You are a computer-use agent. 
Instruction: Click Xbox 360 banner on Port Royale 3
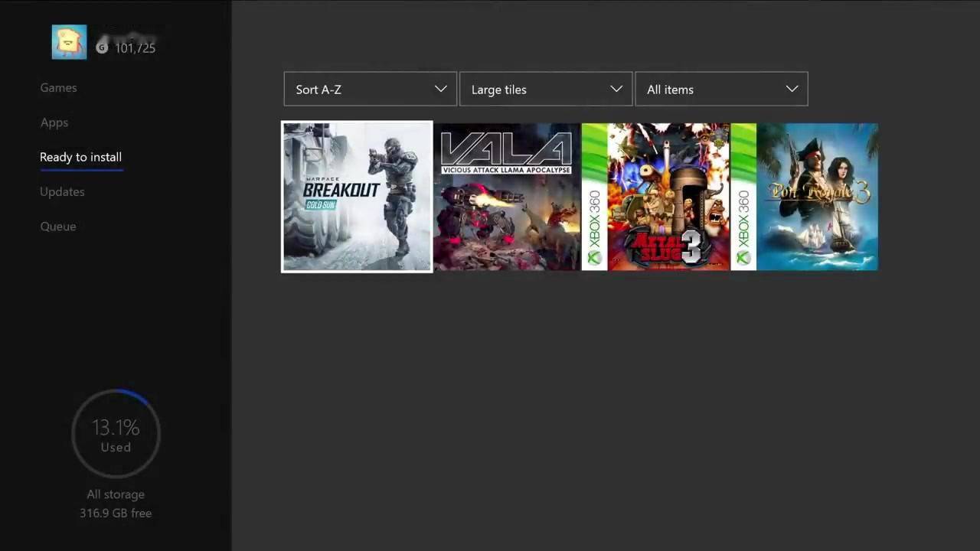point(743,197)
